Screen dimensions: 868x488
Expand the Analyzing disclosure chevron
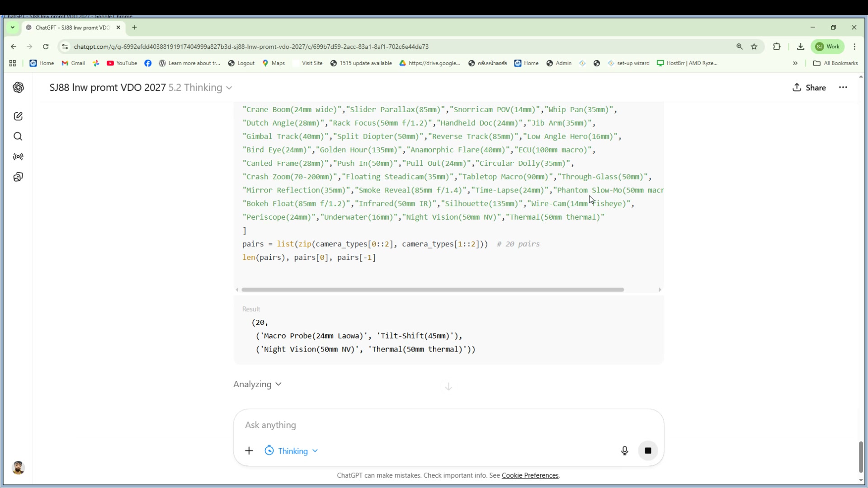[x=278, y=384]
